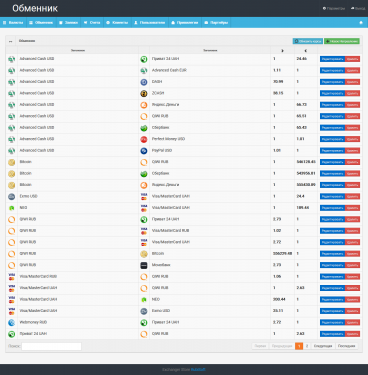
Task: Switch to the Клиенты section
Action: [117, 23]
